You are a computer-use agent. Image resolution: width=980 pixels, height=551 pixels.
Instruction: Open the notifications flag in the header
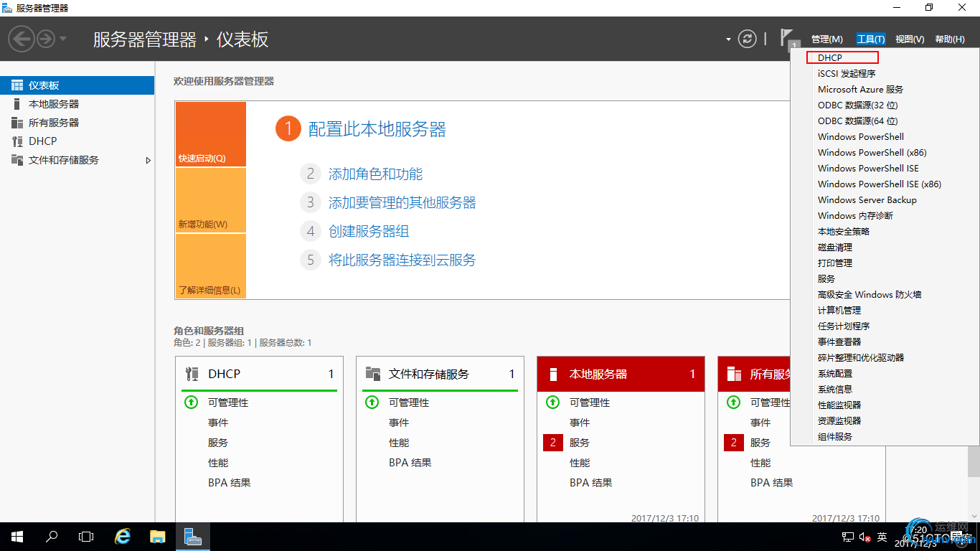click(x=788, y=39)
